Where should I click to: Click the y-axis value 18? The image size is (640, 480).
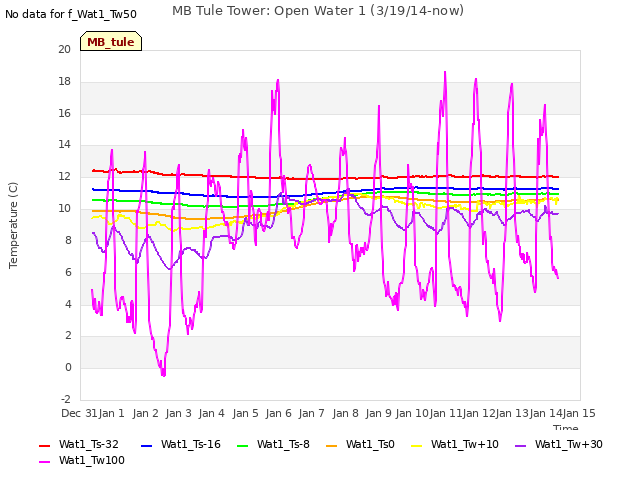(x=64, y=81)
